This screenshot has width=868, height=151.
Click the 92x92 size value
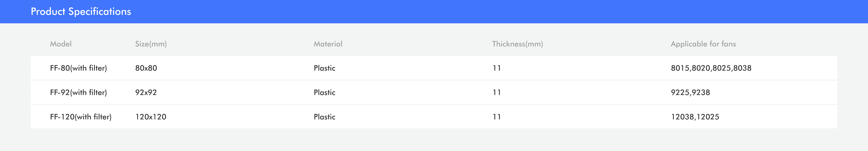[146, 92]
